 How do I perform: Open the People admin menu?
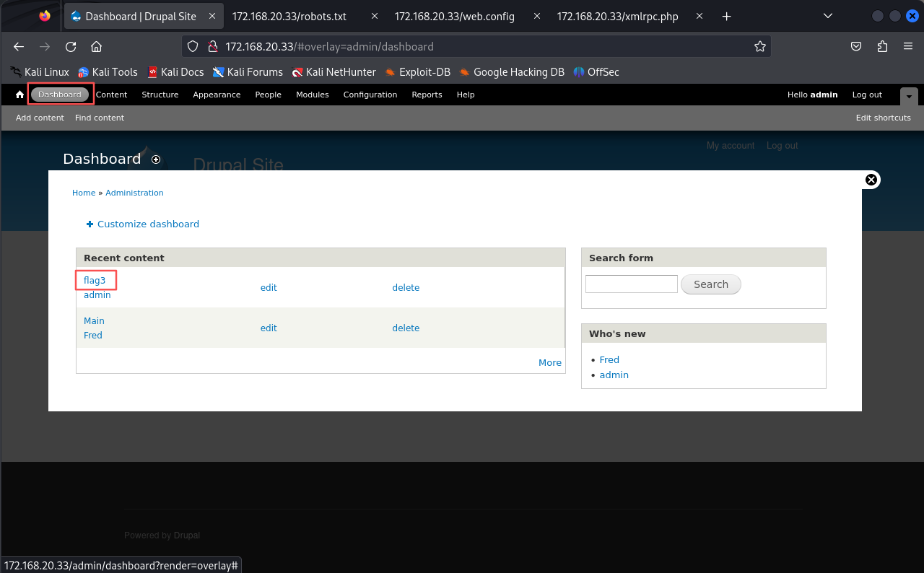point(268,95)
